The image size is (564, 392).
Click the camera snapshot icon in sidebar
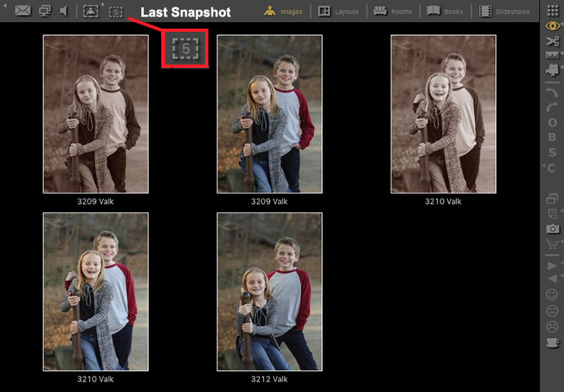[x=553, y=229]
